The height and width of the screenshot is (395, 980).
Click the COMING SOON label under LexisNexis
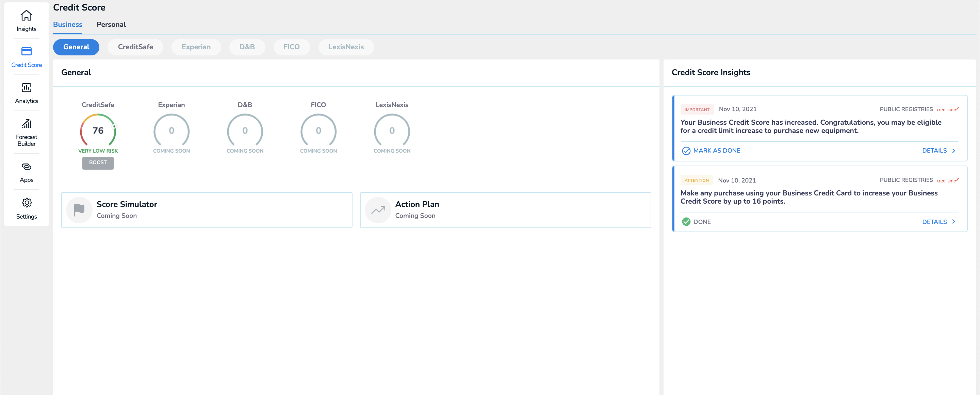(x=391, y=151)
